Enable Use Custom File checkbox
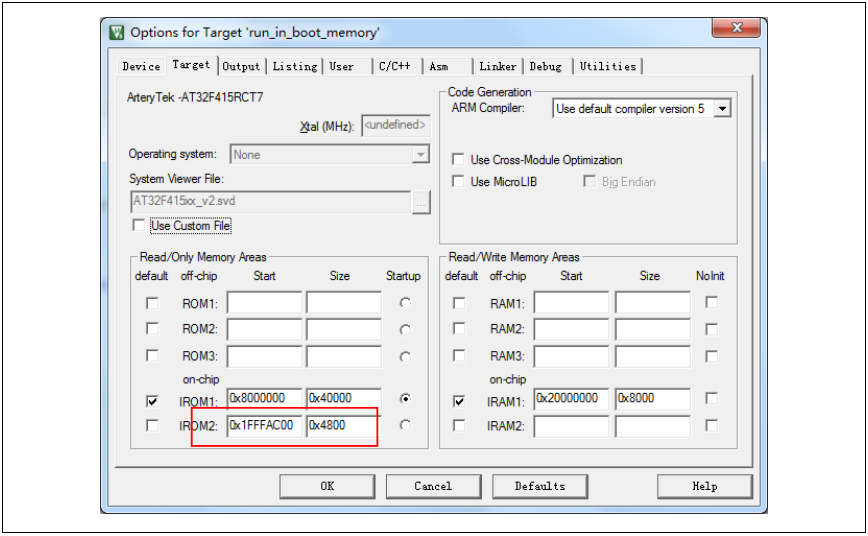 [x=138, y=225]
